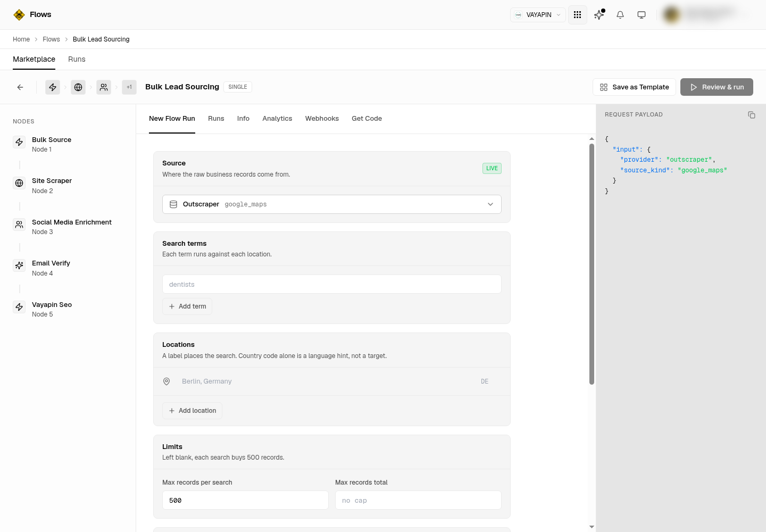Click the Flows logo icon
766x532 pixels.
19,15
